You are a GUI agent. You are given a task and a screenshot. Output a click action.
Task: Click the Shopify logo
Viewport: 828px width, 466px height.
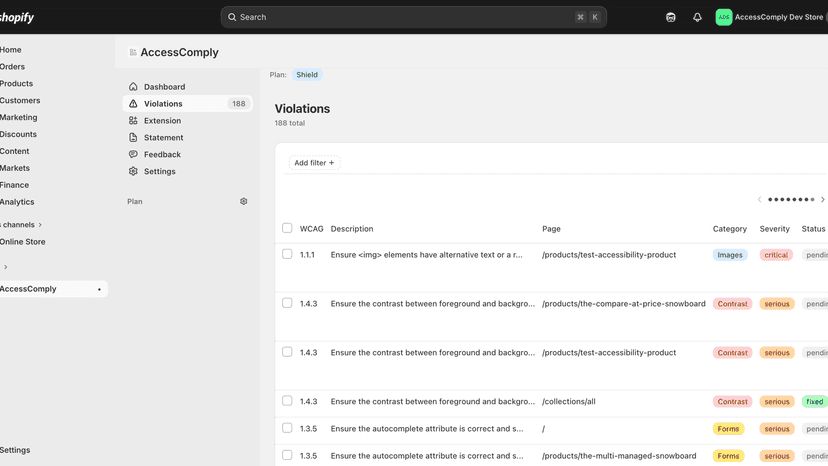(x=16, y=17)
